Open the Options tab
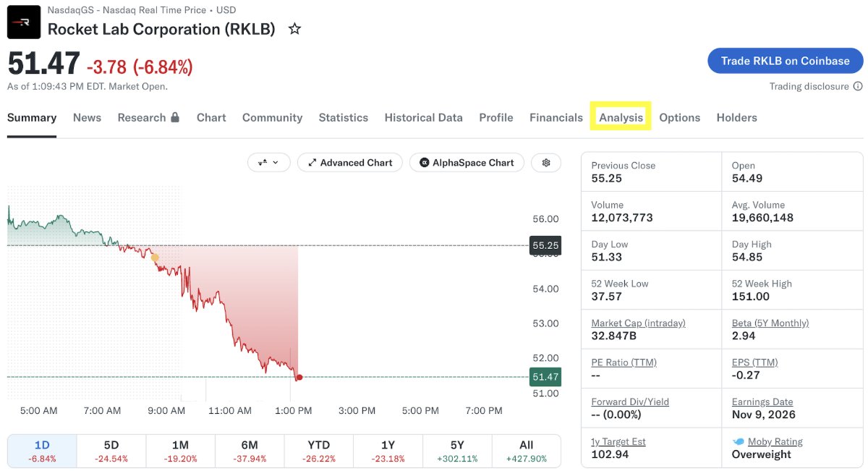The height and width of the screenshot is (471, 868). click(x=680, y=117)
